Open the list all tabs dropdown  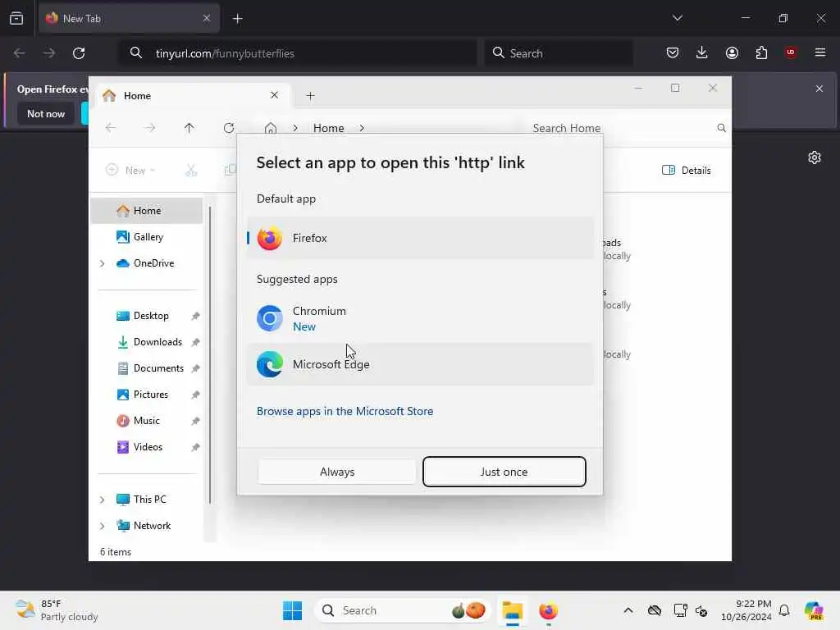coord(677,18)
